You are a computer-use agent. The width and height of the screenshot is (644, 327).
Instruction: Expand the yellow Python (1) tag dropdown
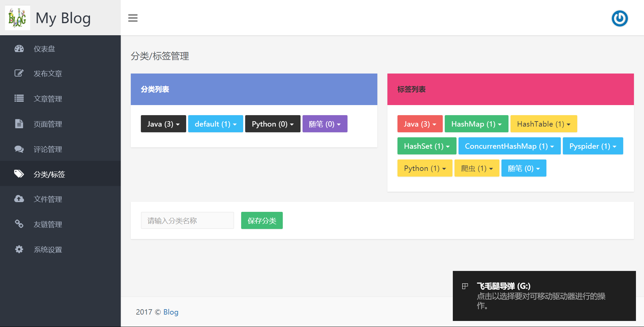(425, 168)
